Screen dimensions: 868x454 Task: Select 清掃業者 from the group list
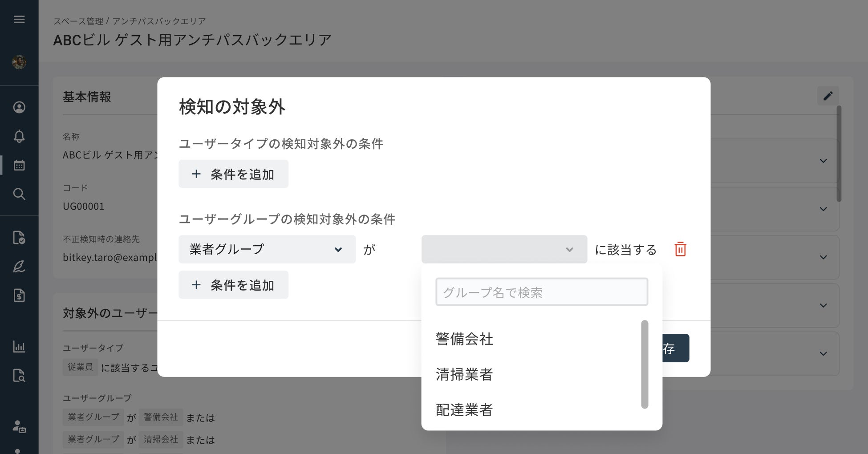point(464,374)
